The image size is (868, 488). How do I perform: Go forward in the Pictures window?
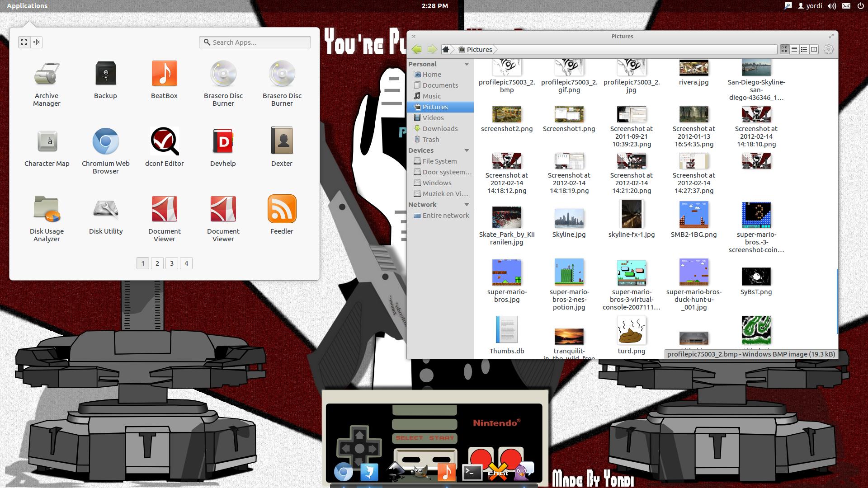[x=432, y=49]
